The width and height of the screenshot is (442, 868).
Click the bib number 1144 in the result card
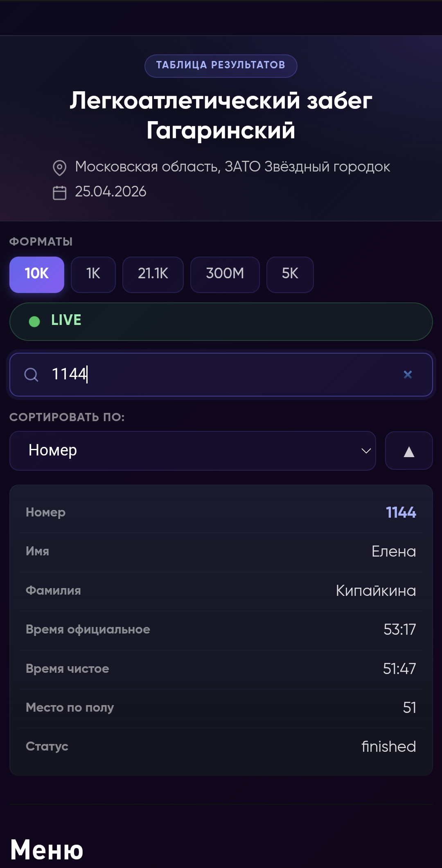point(401,512)
